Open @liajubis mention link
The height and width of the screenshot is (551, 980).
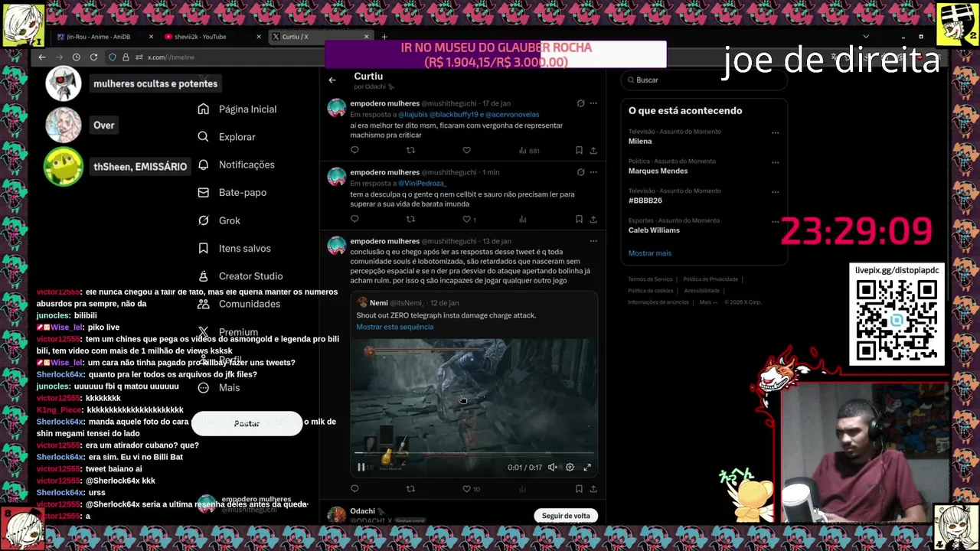tap(412, 115)
